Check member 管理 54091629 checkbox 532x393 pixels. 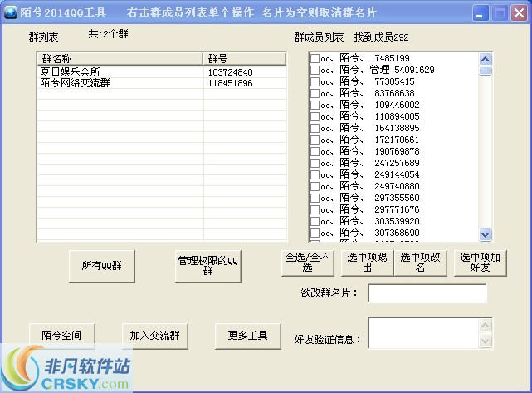coord(315,70)
